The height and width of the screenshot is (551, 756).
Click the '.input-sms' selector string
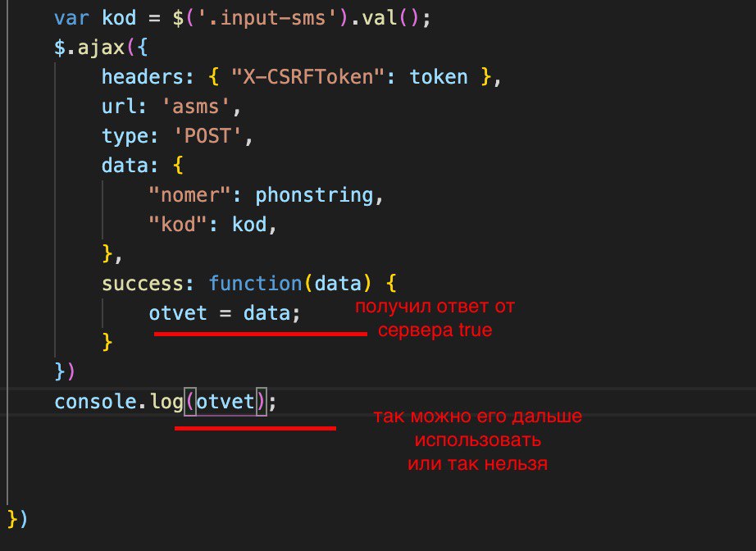click(x=266, y=18)
